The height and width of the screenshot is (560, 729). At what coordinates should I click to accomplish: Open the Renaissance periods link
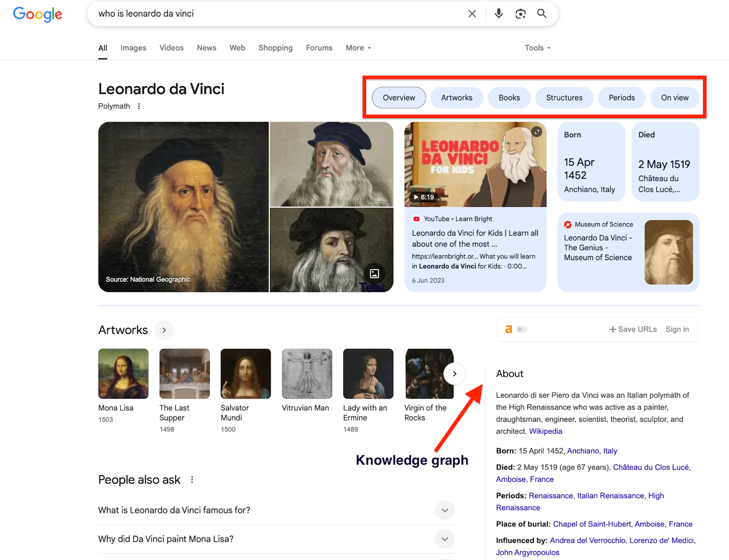click(x=551, y=496)
